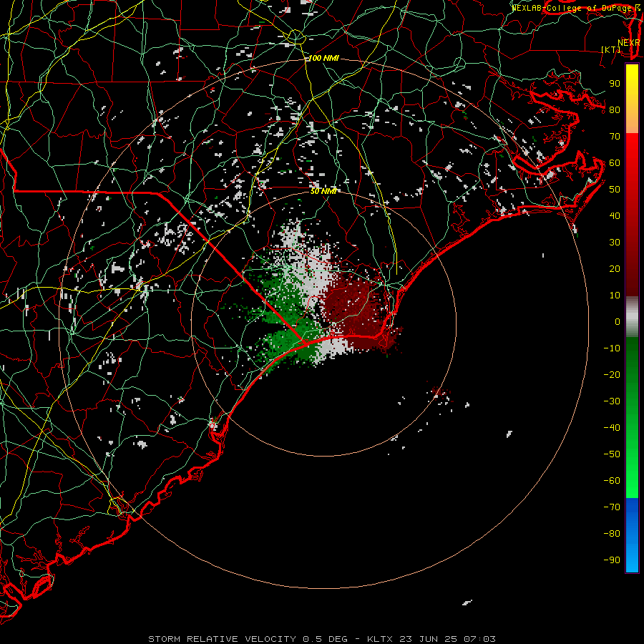Viewport: 644px width, 644px height.
Task: Select the -70 value on the velocity scale
Action: (612, 507)
